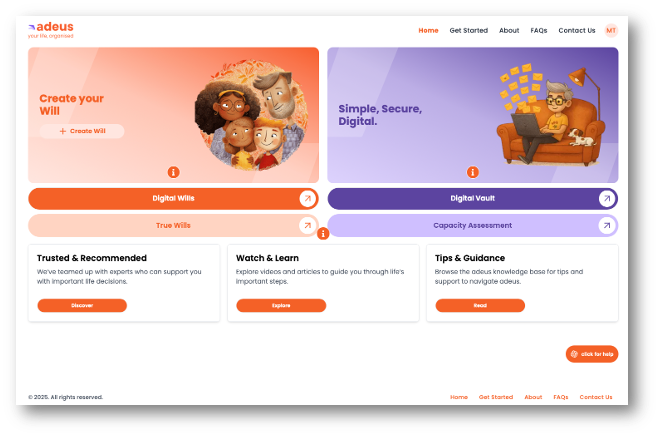Viewport: 659px width, 436px height.
Task: Click info icon on Simple, Secure, Digital banner
Action: pyautogui.click(x=472, y=172)
